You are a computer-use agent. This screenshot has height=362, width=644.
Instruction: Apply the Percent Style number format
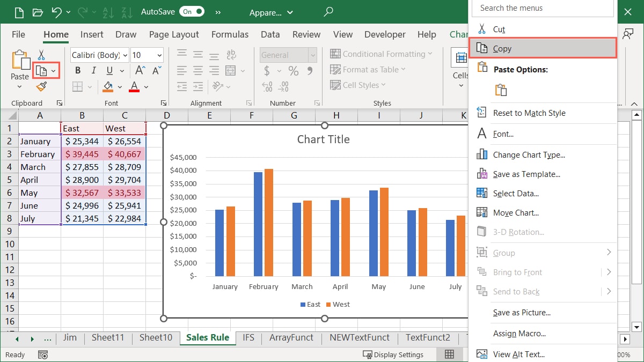click(x=292, y=70)
